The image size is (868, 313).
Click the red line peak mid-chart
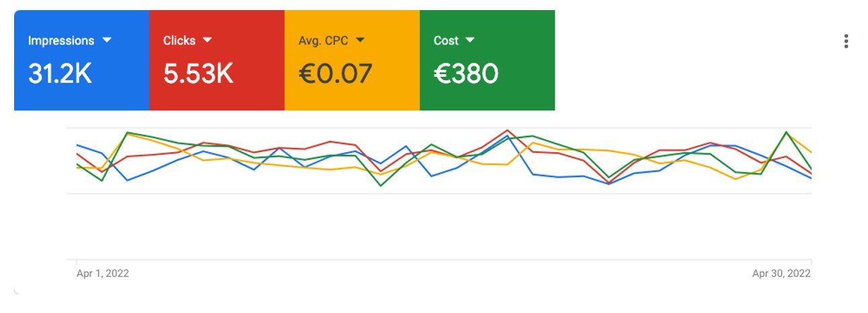click(x=507, y=131)
